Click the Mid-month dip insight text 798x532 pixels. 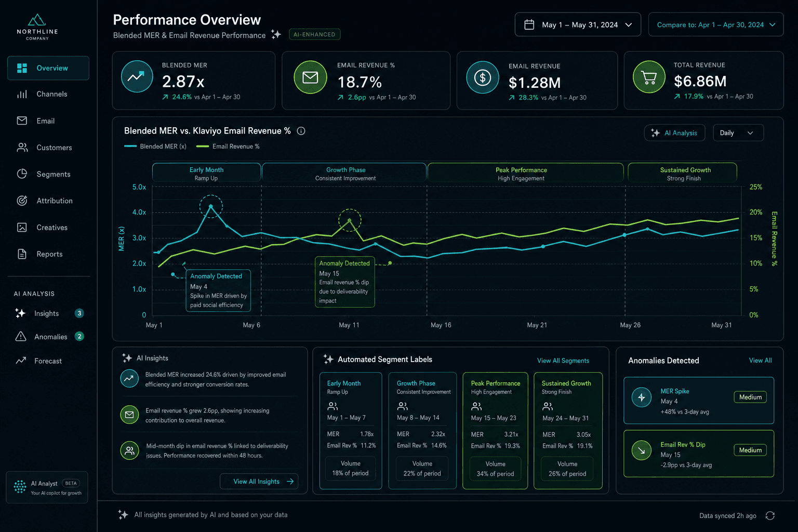point(217,450)
